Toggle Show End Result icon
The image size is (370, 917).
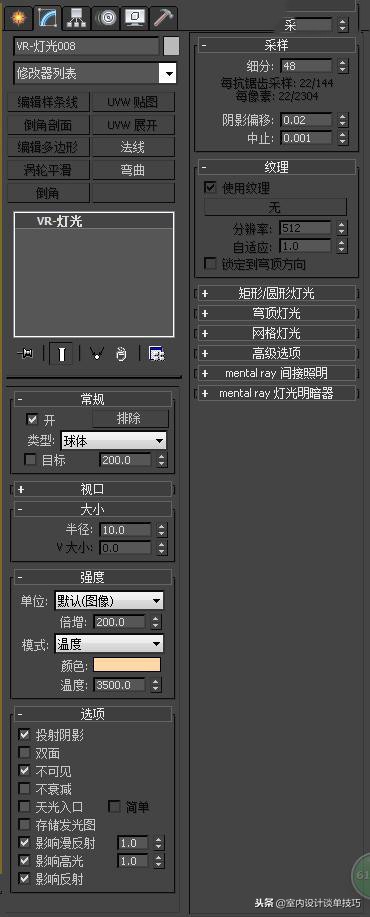[x=61, y=354]
